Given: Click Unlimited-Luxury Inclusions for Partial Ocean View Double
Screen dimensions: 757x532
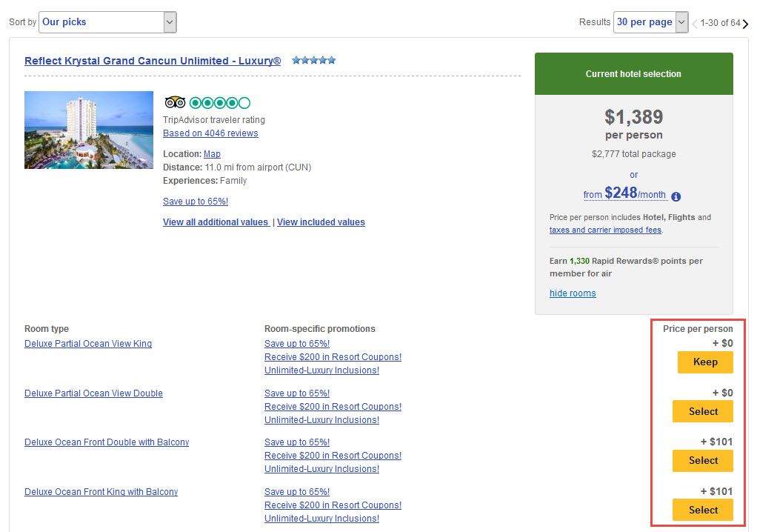Looking at the screenshot, I should [322, 420].
